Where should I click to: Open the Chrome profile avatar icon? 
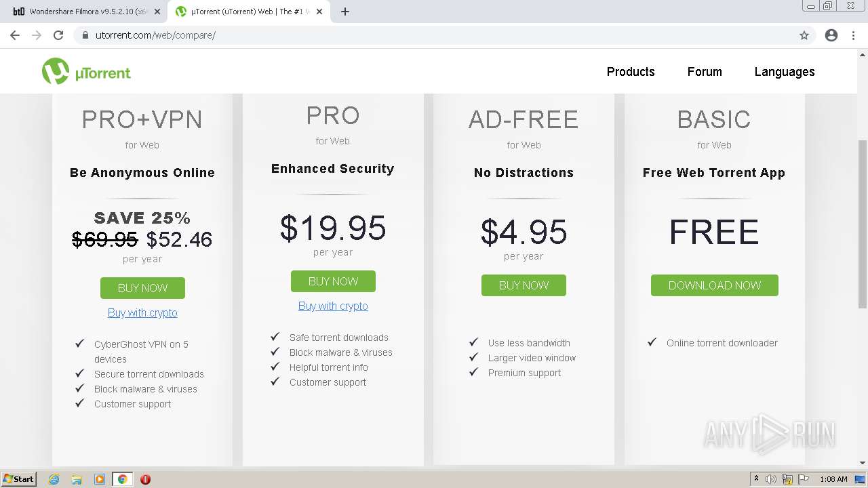[x=831, y=35]
